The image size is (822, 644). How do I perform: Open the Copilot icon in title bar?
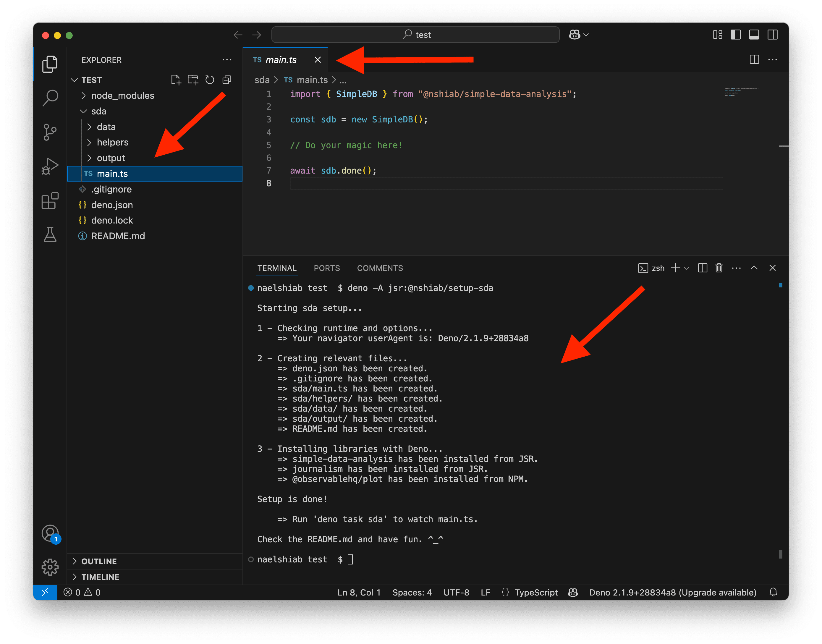[x=574, y=35]
